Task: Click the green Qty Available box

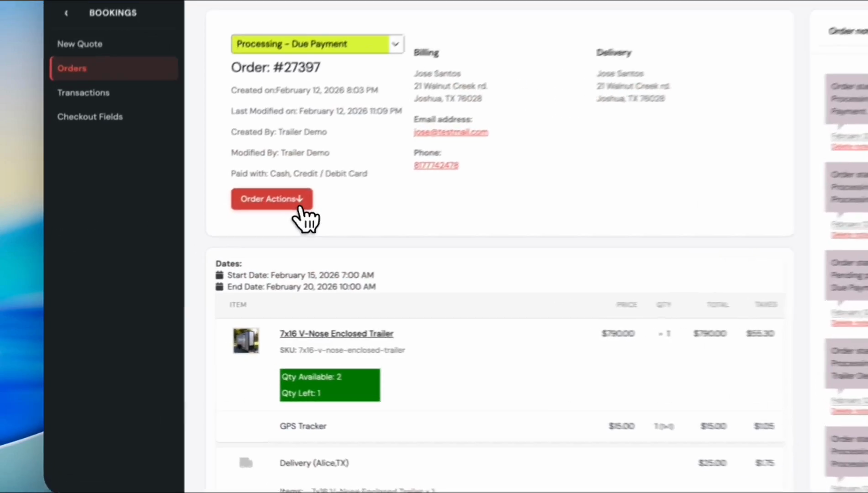Action: (x=329, y=385)
